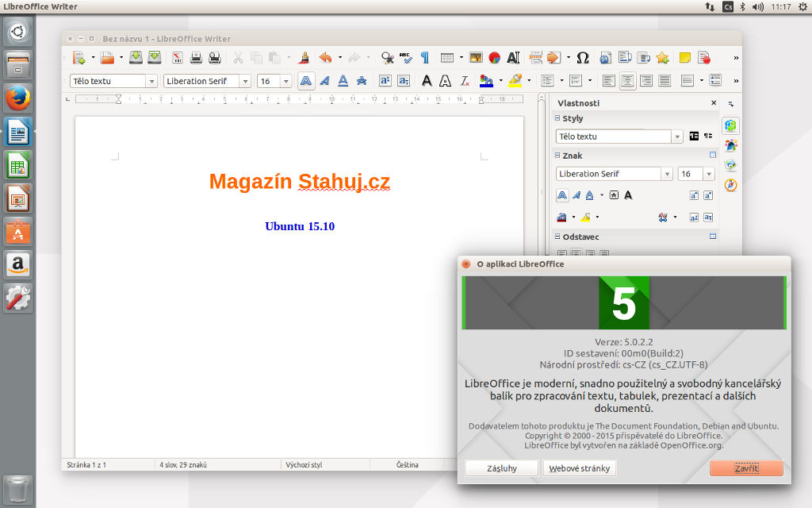Screen dimensions: 812x508
Task: Insert a bookmark star icon
Action: [x=662, y=57]
